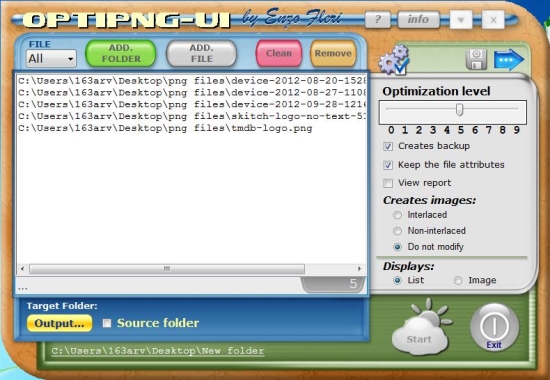Click the Optimization level slider handle

(x=459, y=110)
